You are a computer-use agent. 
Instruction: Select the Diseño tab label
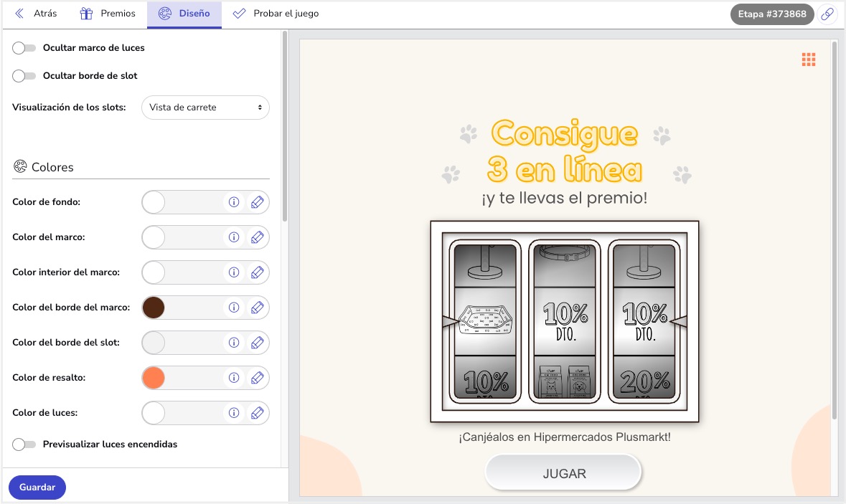(194, 14)
